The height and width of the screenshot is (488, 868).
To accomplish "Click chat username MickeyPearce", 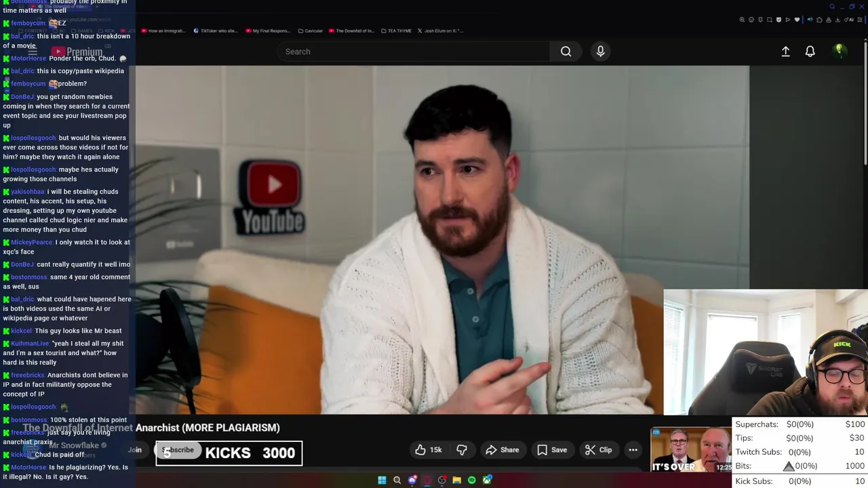I will (31, 243).
